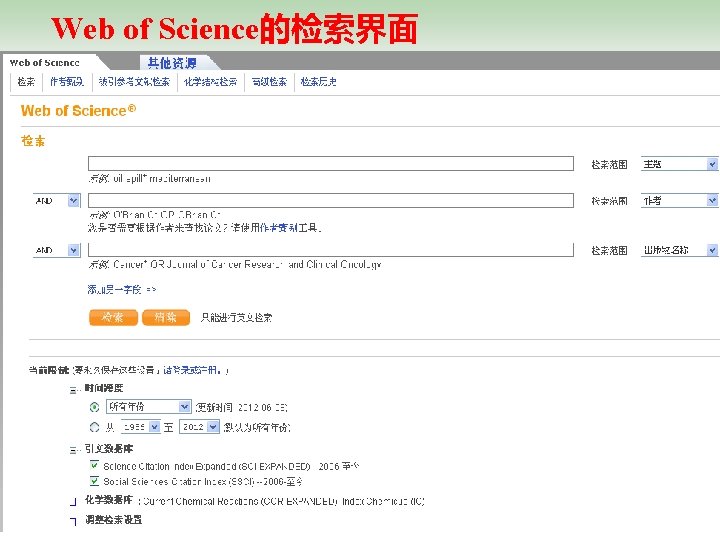
Task: Open 被引参考文献检索 menu item
Action: click(x=134, y=82)
